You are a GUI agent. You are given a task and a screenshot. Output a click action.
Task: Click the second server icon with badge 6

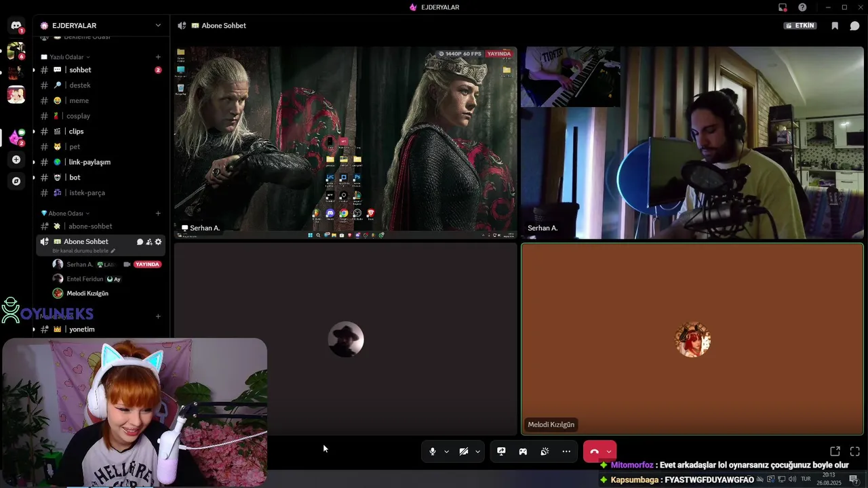point(16,51)
